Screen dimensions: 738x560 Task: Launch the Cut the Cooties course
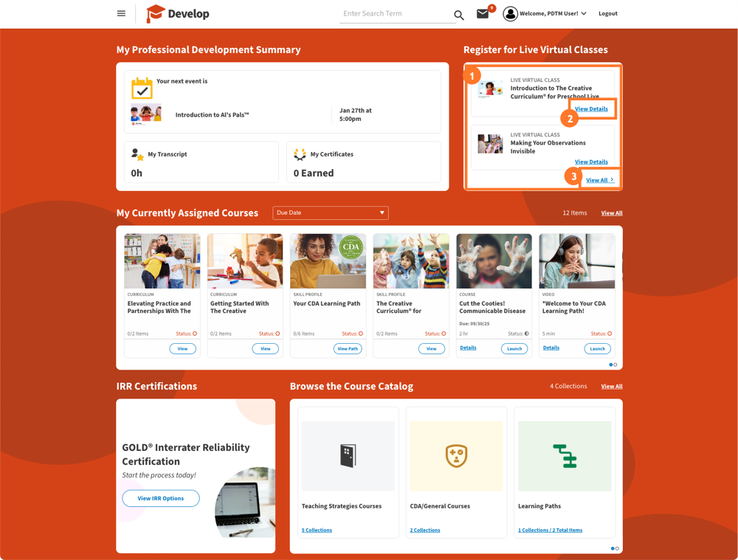click(x=514, y=349)
